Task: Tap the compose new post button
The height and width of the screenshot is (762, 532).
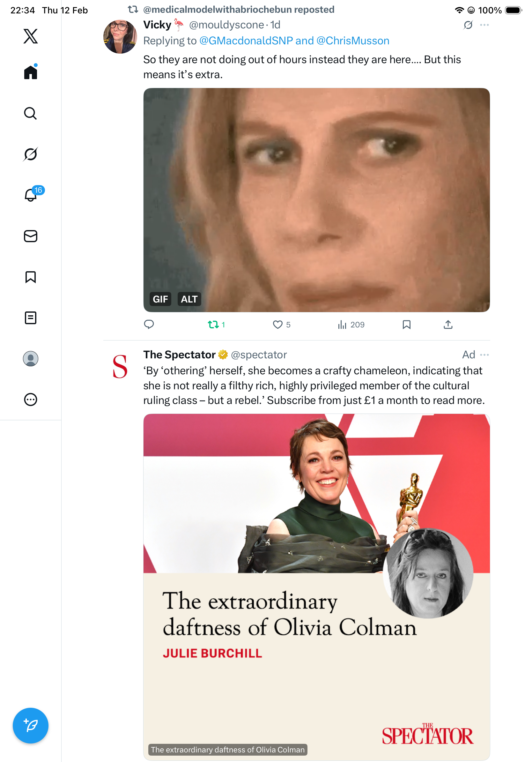Action: pyautogui.click(x=31, y=725)
